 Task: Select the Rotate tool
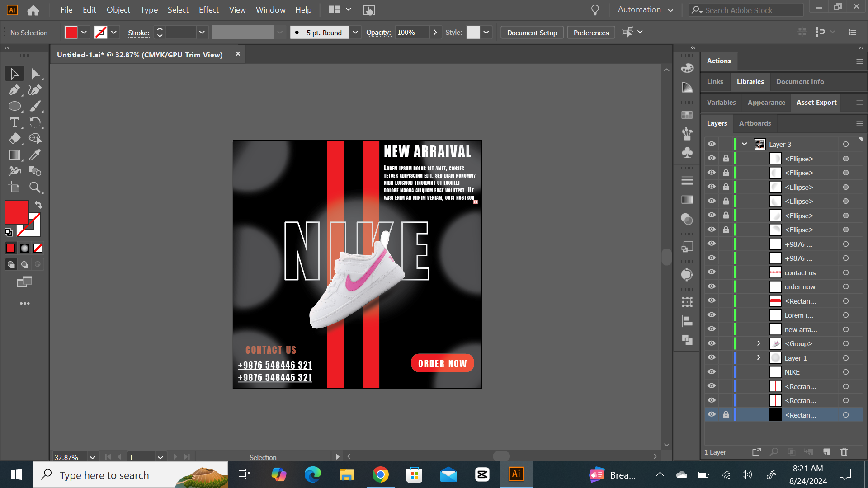click(35, 122)
